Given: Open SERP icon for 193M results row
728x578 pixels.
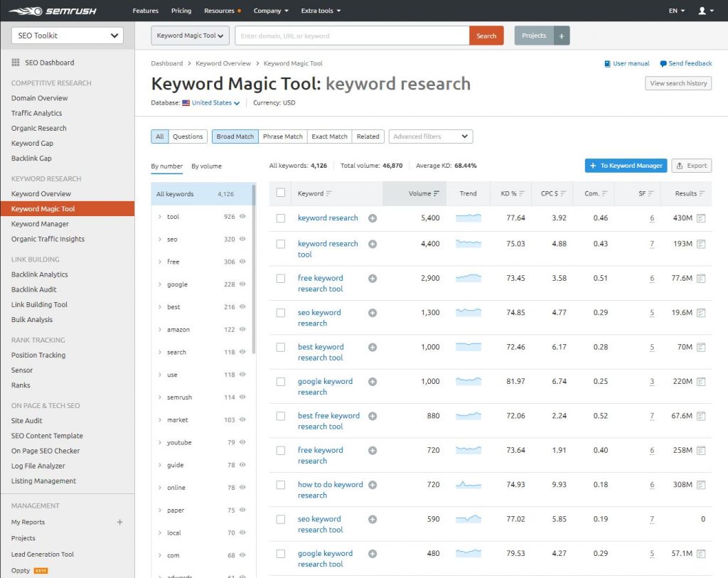Looking at the screenshot, I should tap(701, 244).
